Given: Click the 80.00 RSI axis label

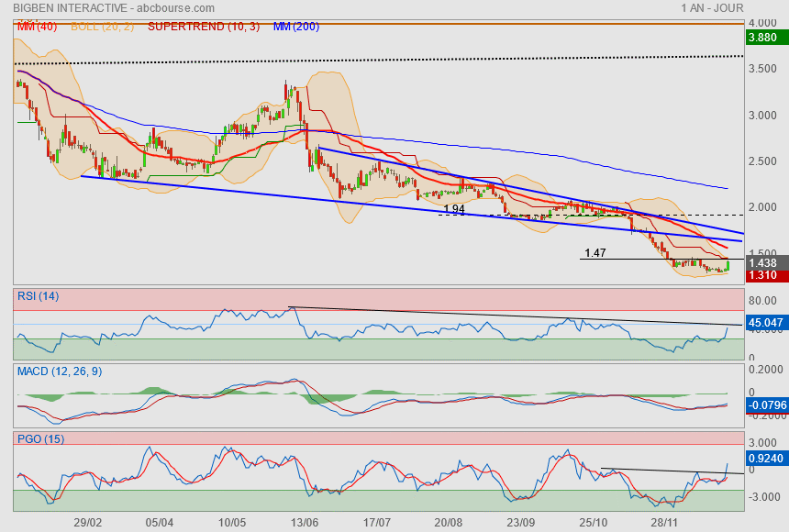Looking at the screenshot, I should (762, 301).
